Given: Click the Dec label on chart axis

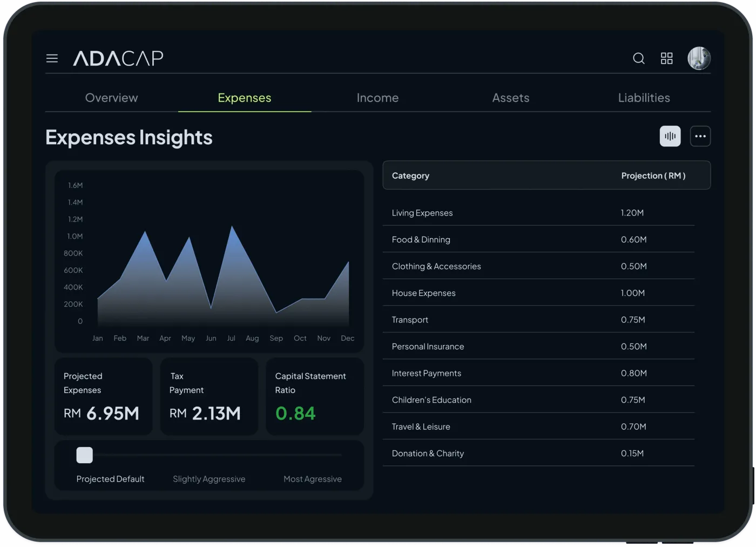Looking at the screenshot, I should pos(348,338).
